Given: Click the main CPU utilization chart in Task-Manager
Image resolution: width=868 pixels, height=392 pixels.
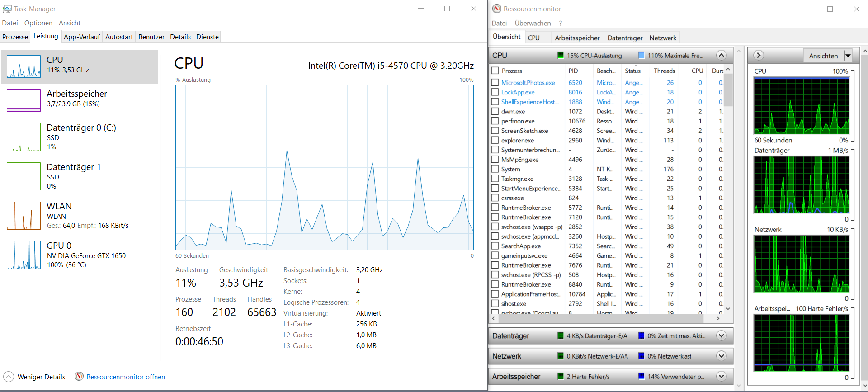Looking at the screenshot, I should (325, 167).
